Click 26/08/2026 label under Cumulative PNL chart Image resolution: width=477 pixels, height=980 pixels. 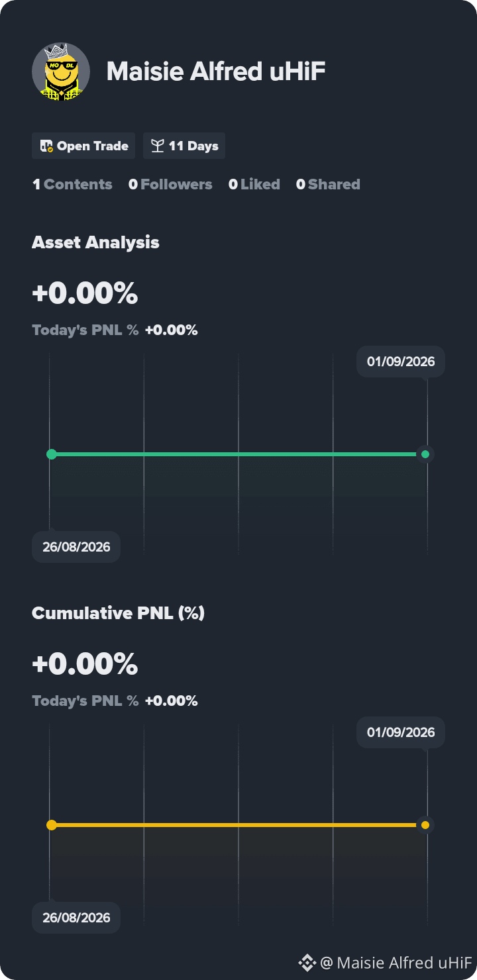(76, 918)
